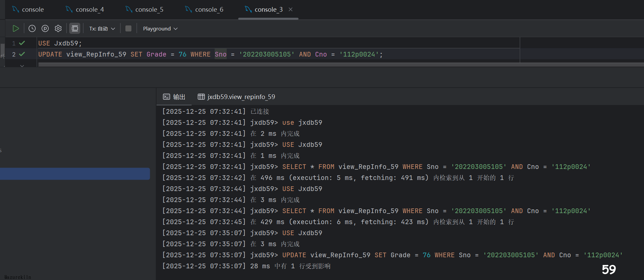This screenshot has width=644, height=280.
Task: Open console settings gear icon
Action: point(58,29)
